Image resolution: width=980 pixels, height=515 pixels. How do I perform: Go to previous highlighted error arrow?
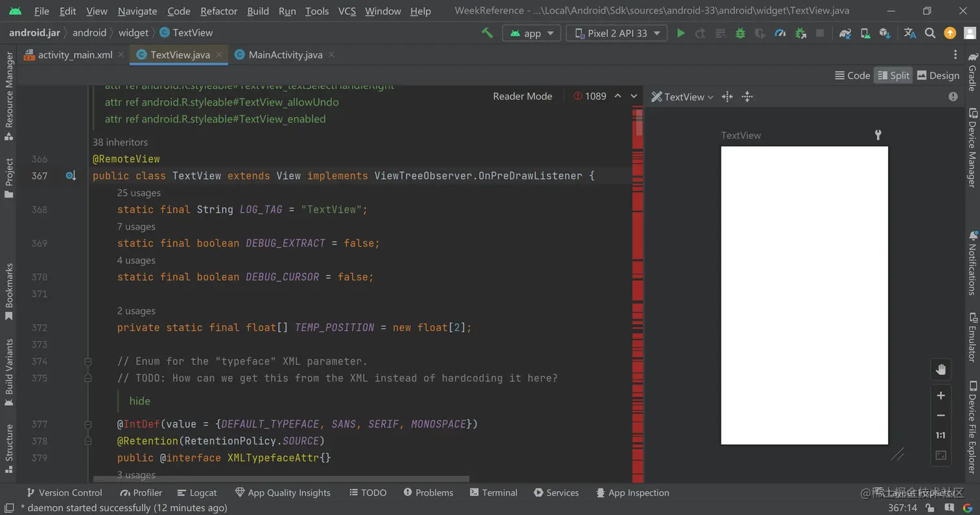pyautogui.click(x=618, y=96)
